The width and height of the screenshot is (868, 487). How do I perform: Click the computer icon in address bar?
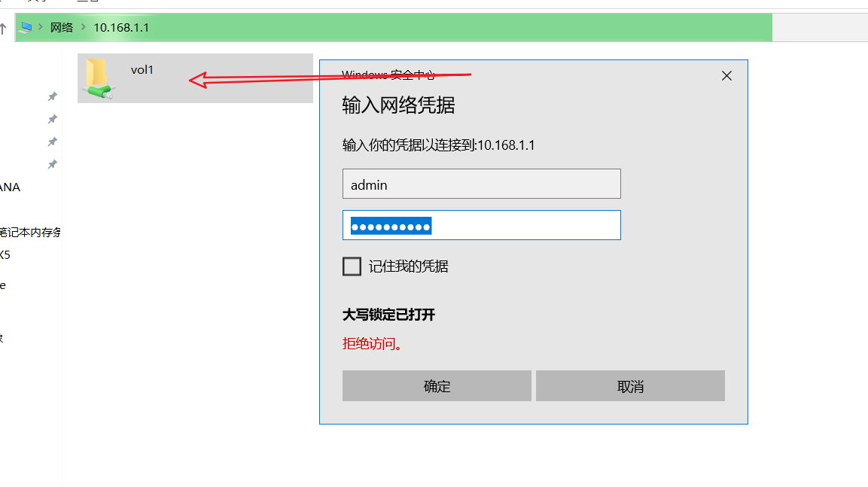coord(26,27)
